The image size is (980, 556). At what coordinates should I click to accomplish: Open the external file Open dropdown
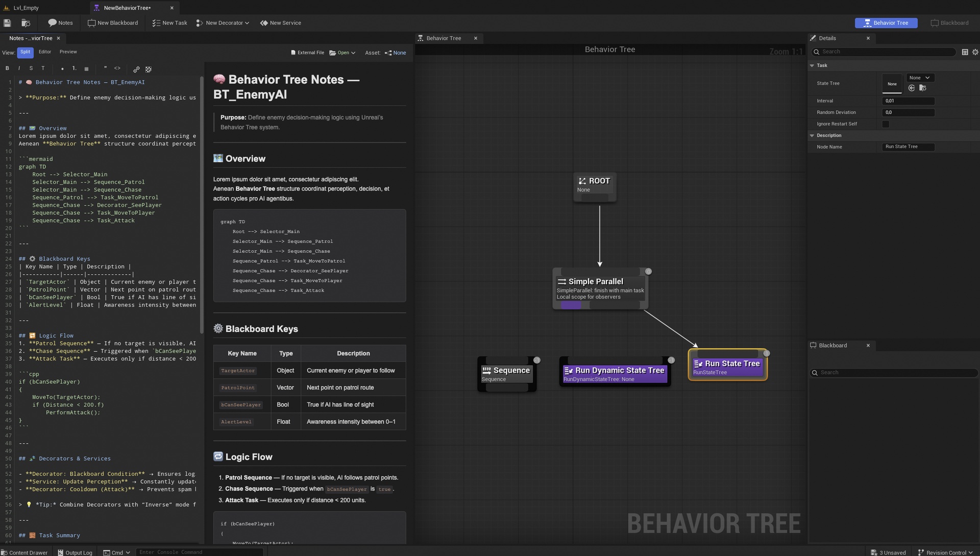click(x=342, y=53)
